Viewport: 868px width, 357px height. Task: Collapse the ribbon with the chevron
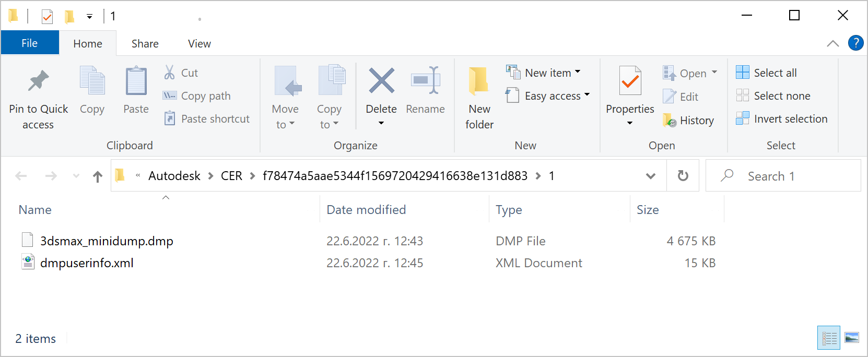pos(832,43)
